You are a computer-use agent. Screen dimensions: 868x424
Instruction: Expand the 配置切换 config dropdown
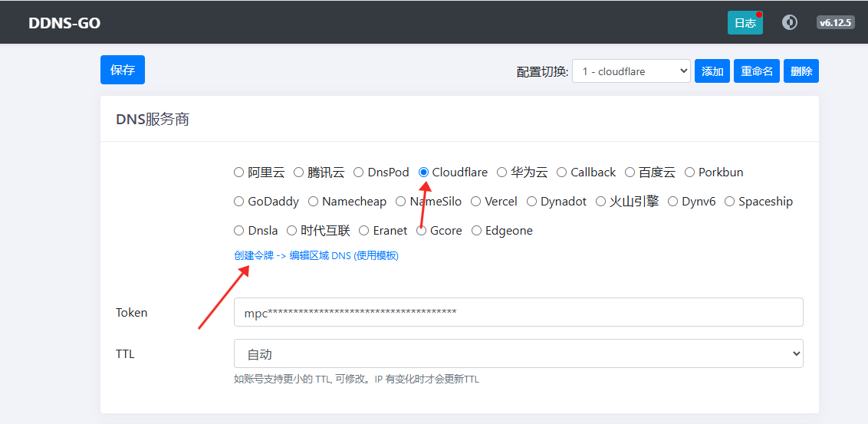pos(631,71)
